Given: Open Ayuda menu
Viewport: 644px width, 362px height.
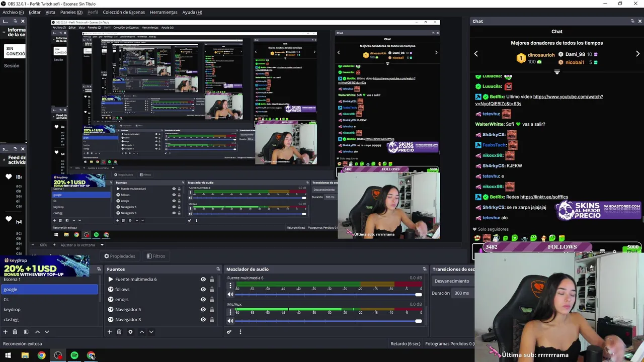Looking at the screenshot, I should (x=192, y=12).
